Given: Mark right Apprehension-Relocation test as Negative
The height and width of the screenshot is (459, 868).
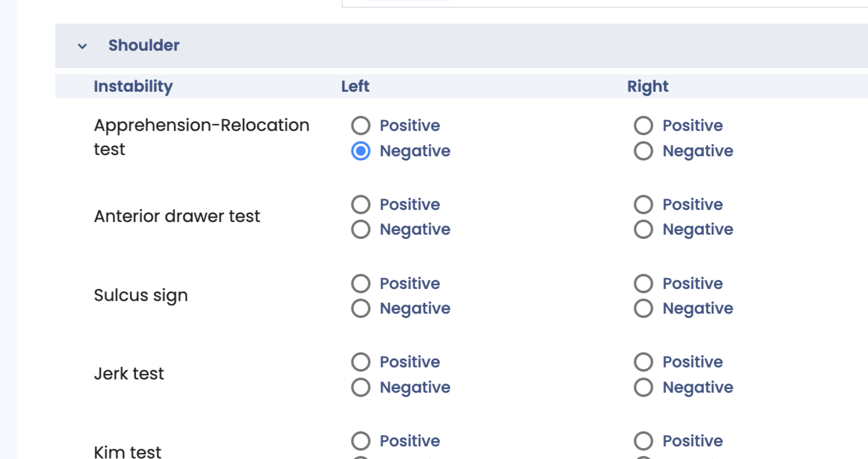Looking at the screenshot, I should (643, 151).
